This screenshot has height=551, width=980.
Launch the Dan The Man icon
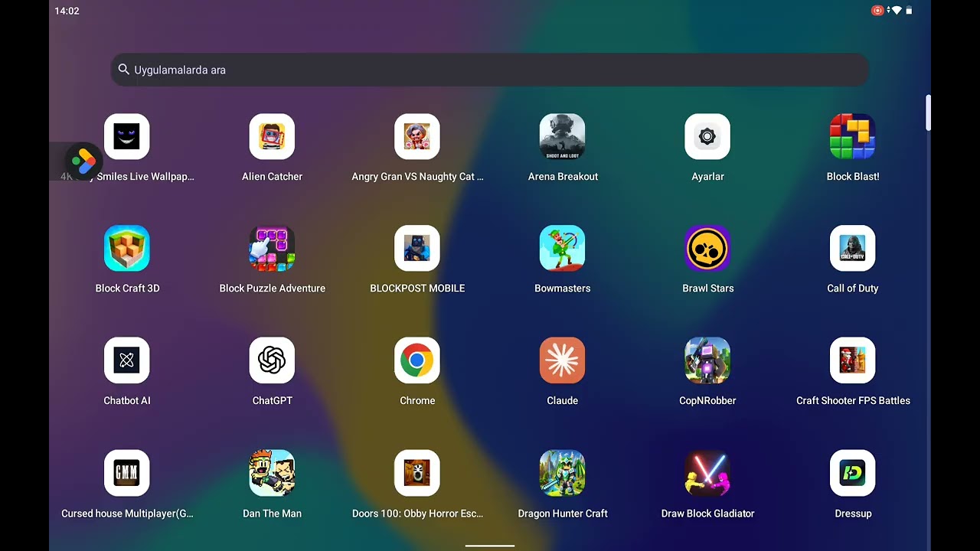coord(272,473)
